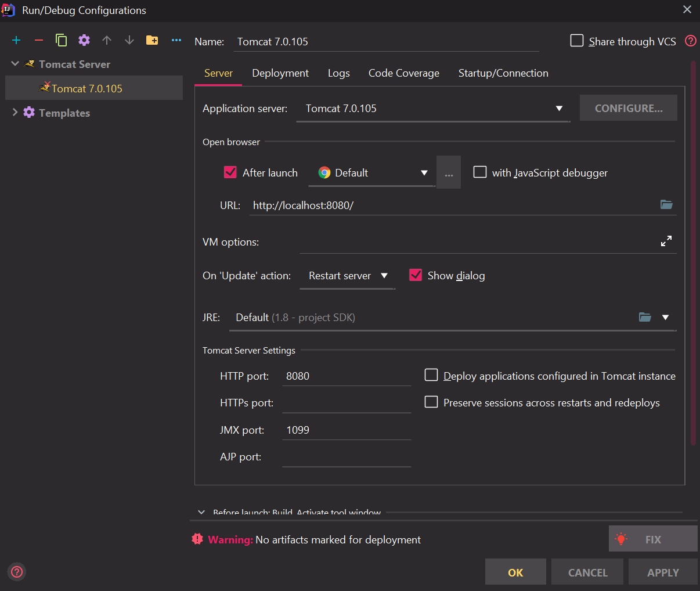Click the Chrome icon in the browser selector

[324, 172]
